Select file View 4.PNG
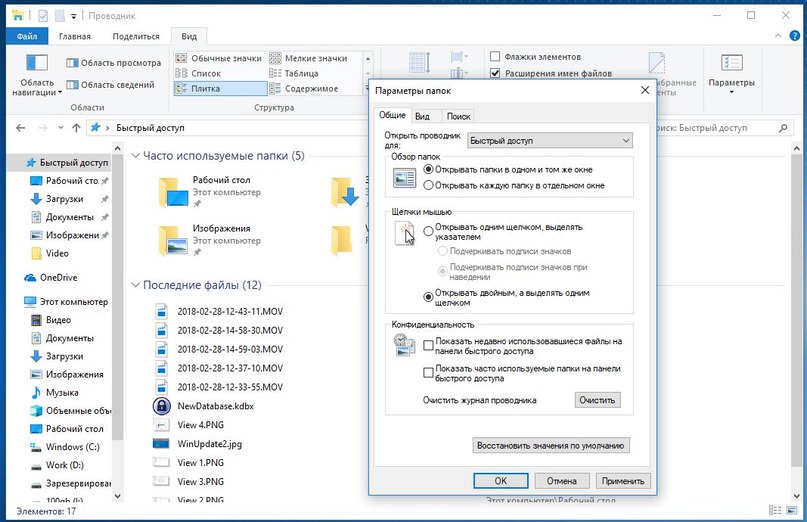 (x=189, y=425)
